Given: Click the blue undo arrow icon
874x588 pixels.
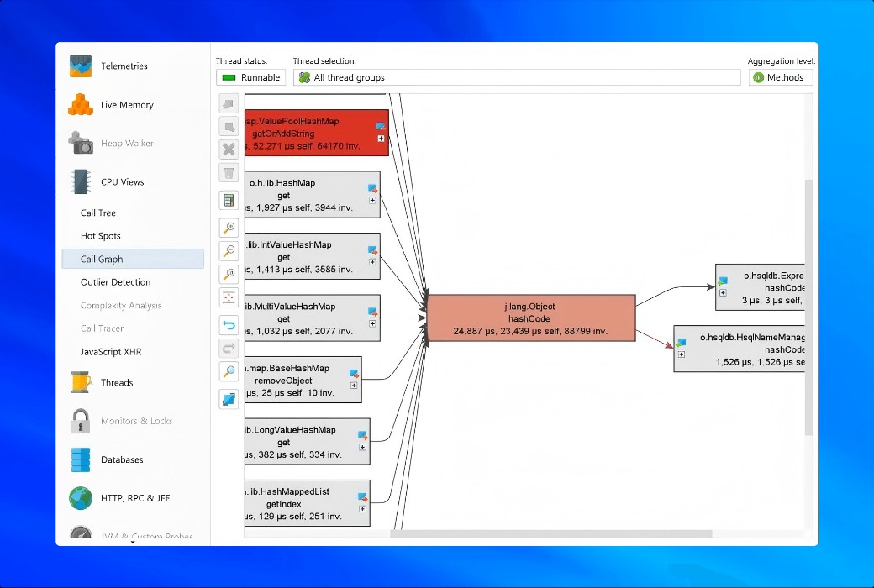Looking at the screenshot, I should (229, 325).
